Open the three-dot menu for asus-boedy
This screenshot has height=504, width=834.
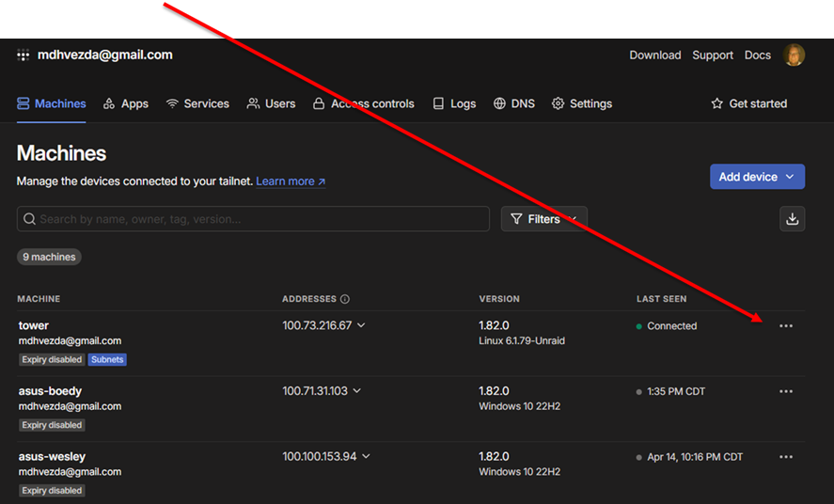tap(786, 391)
